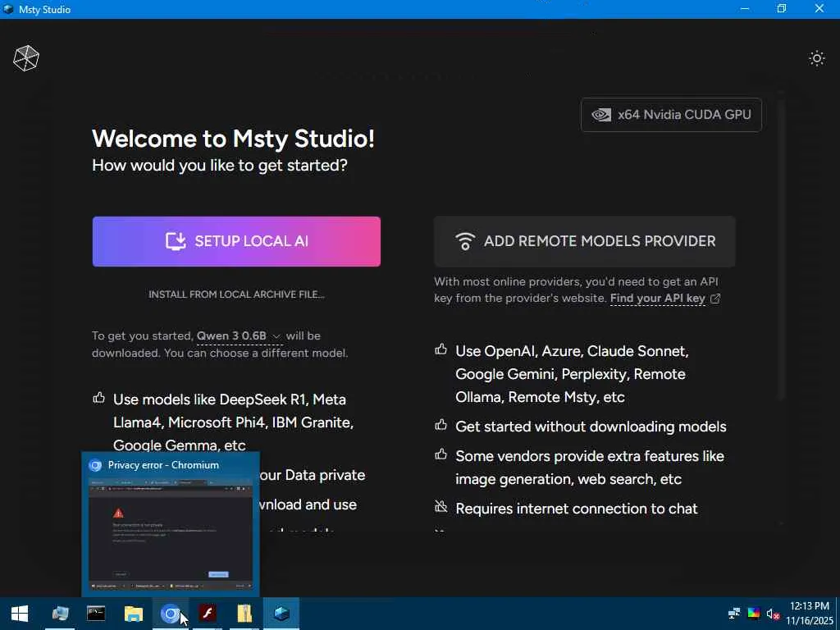Open the Flash app taskbar icon

point(208,614)
